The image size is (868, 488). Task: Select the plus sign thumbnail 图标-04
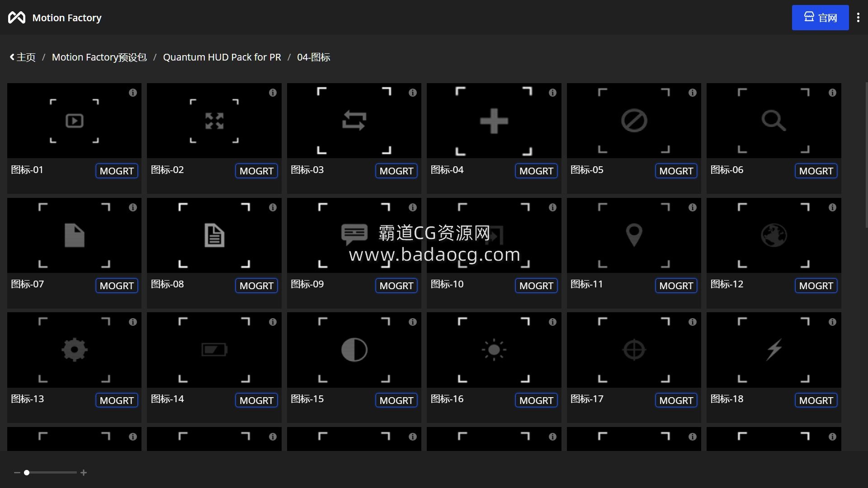(x=494, y=121)
